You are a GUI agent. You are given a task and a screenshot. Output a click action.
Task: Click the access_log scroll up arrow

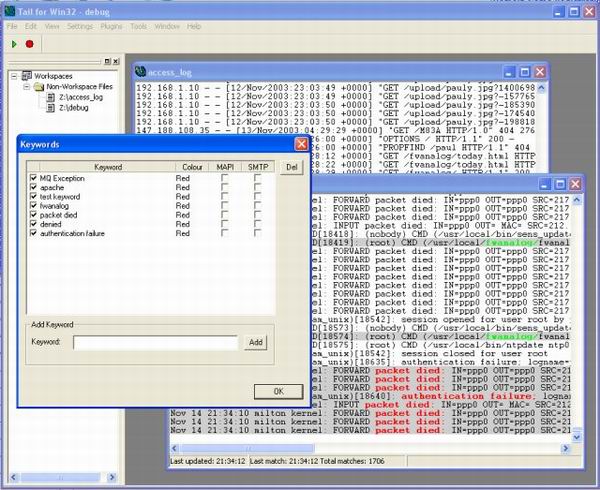tap(541, 88)
